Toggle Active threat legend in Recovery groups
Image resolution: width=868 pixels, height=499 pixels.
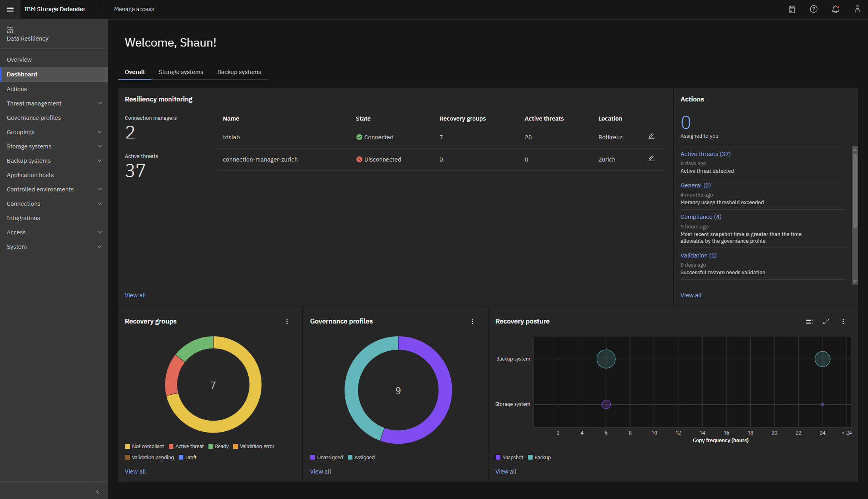pyautogui.click(x=186, y=446)
